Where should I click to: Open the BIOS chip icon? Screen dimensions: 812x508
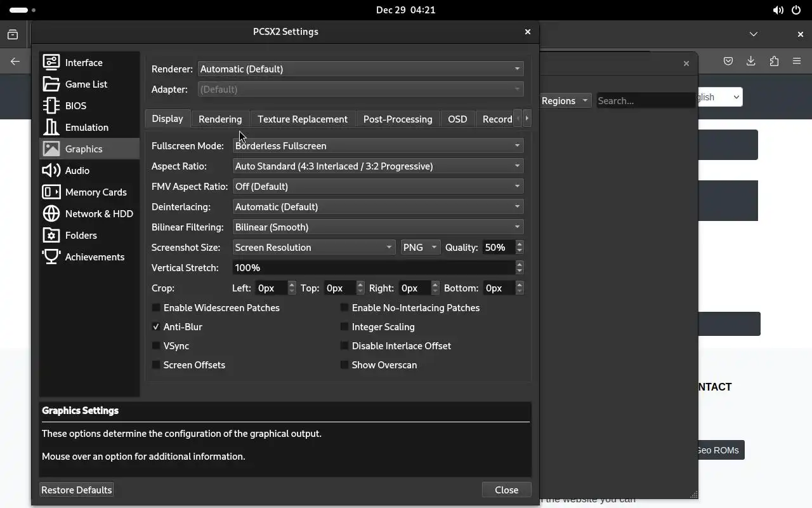point(51,105)
